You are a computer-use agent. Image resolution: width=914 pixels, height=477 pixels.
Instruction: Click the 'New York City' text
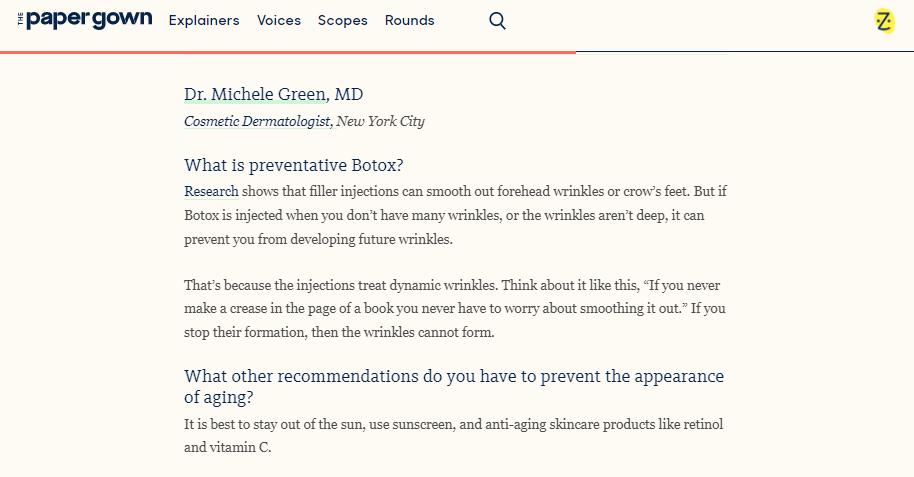pyautogui.click(x=380, y=121)
